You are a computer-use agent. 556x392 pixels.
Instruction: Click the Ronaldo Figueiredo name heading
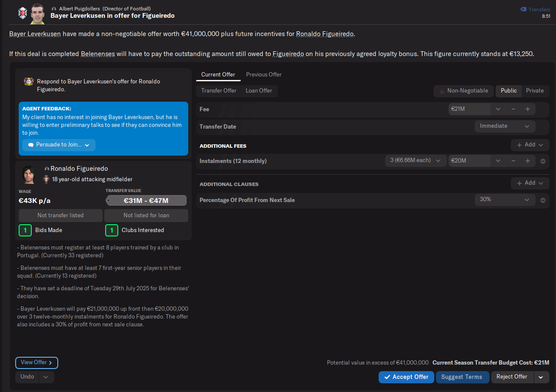79,169
